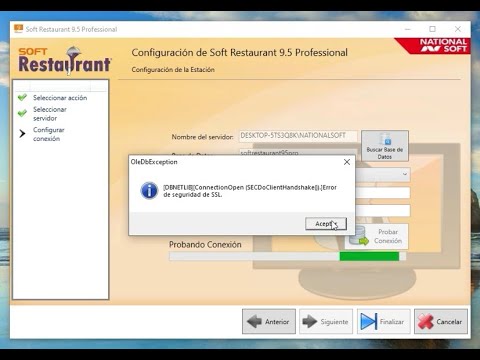Viewport: 480px width, 360px height.
Task: Click the blue information icon in the dialog
Action: (x=149, y=191)
